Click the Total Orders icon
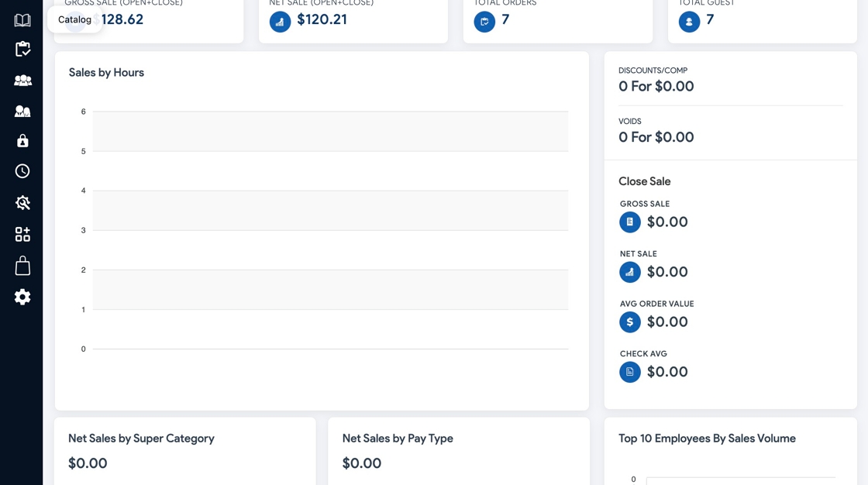This screenshot has width=868, height=485. click(x=484, y=22)
